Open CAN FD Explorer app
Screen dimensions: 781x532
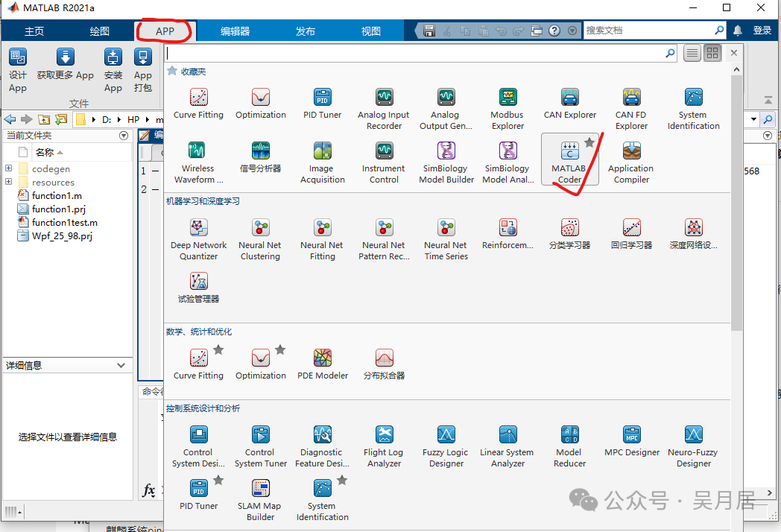(631, 109)
